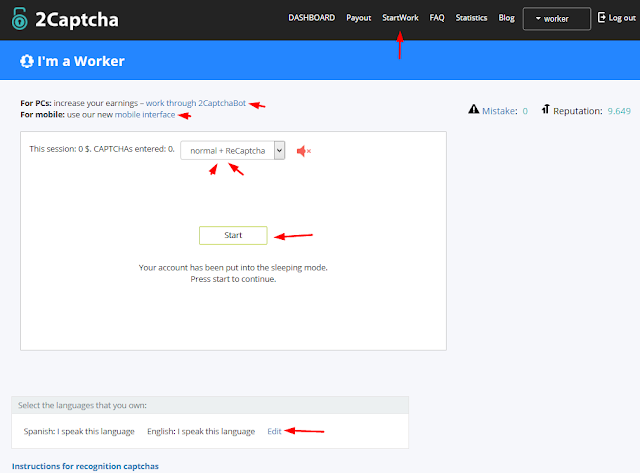Click the Log out text link

(x=622, y=18)
